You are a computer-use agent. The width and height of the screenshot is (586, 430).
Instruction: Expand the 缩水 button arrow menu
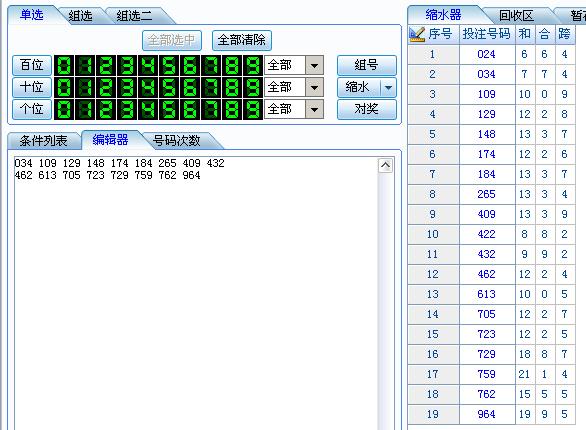[388, 88]
